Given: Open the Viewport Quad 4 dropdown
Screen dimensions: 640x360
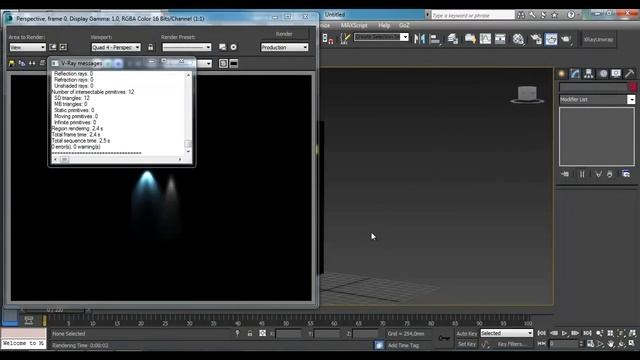Looking at the screenshot, I should point(116,47).
